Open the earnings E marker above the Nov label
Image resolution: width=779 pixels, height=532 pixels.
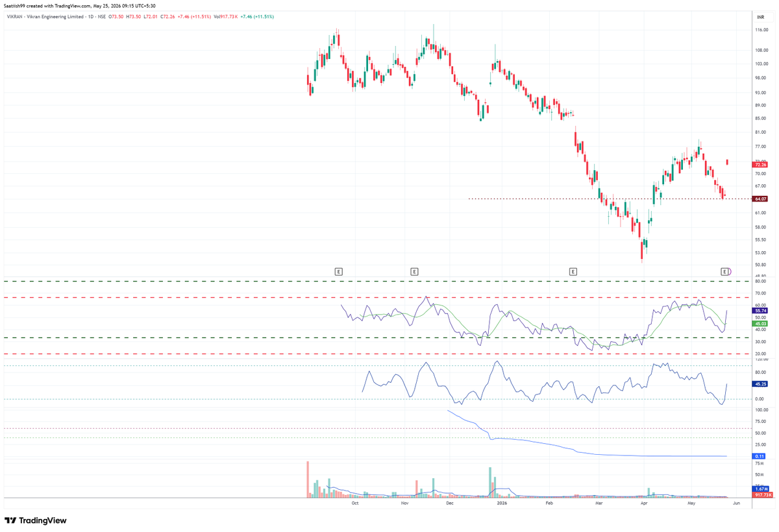(414, 272)
